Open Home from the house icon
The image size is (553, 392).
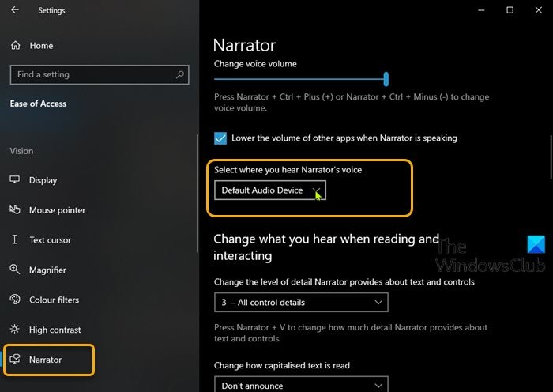point(16,46)
